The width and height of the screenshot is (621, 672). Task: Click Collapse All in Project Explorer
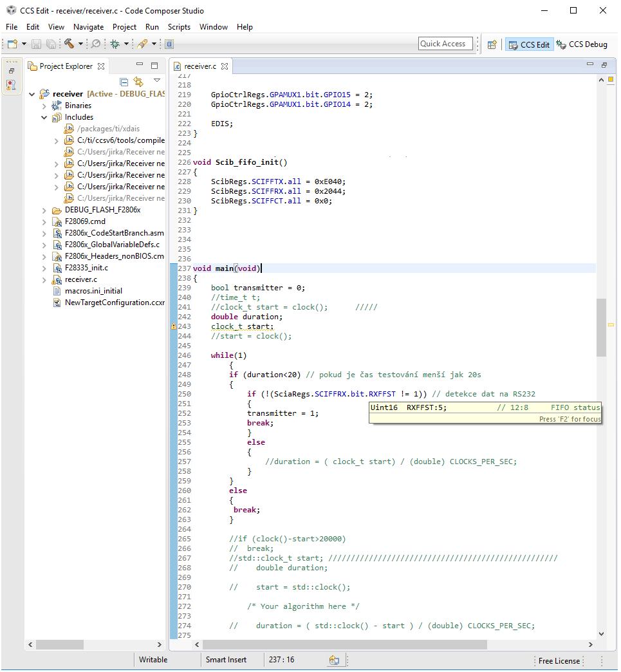pos(124,82)
